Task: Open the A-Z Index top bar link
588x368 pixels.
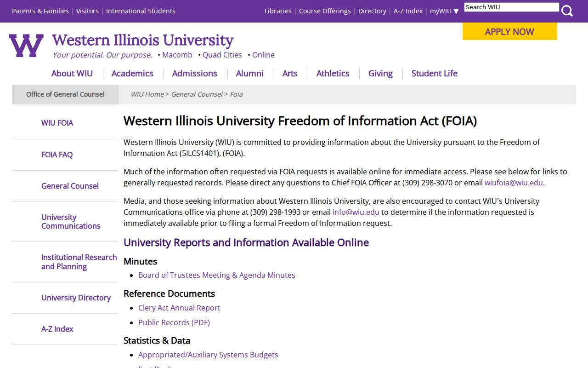Action: click(x=408, y=11)
